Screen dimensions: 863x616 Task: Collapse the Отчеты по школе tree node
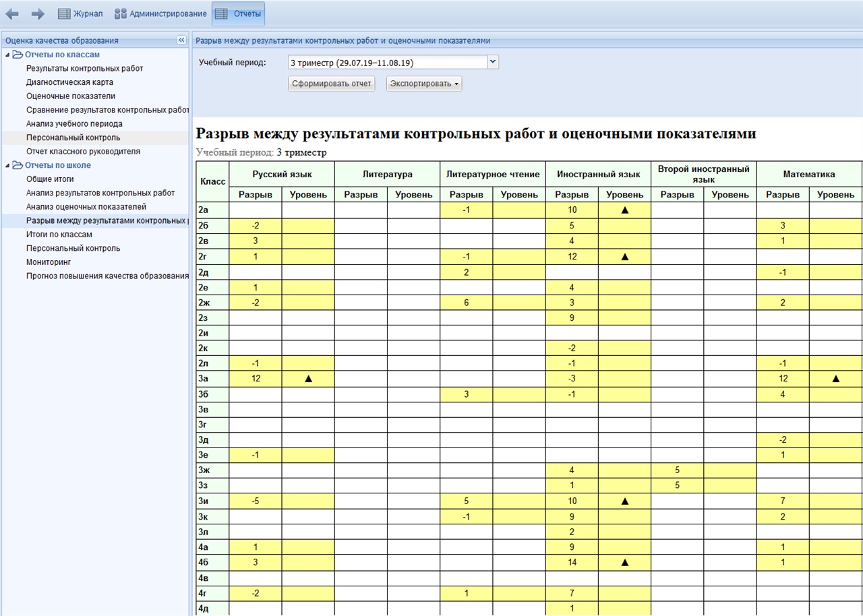[8, 166]
